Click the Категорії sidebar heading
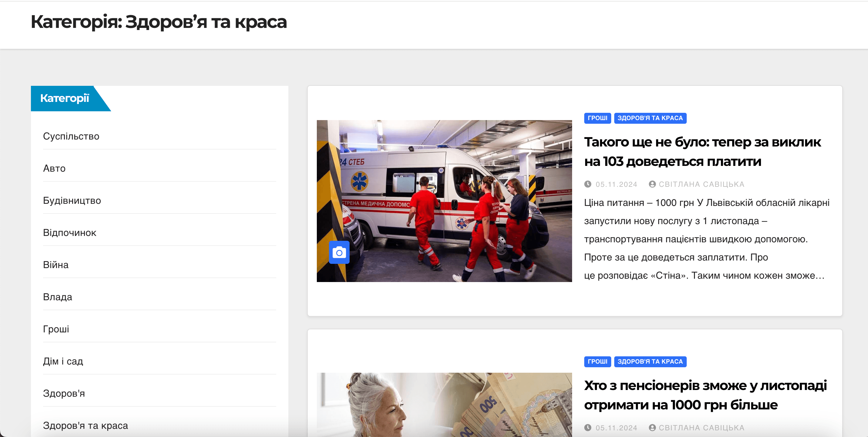 click(65, 98)
